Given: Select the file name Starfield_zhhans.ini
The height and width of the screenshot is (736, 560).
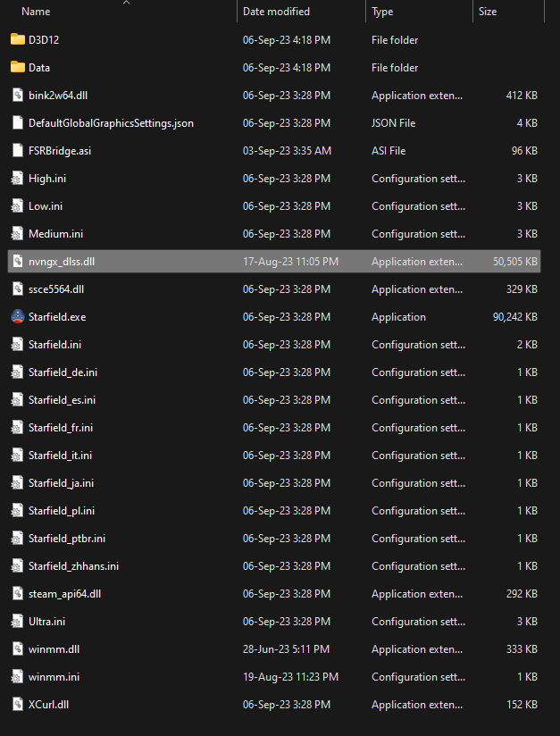Looking at the screenshot, I should (73, 566).
